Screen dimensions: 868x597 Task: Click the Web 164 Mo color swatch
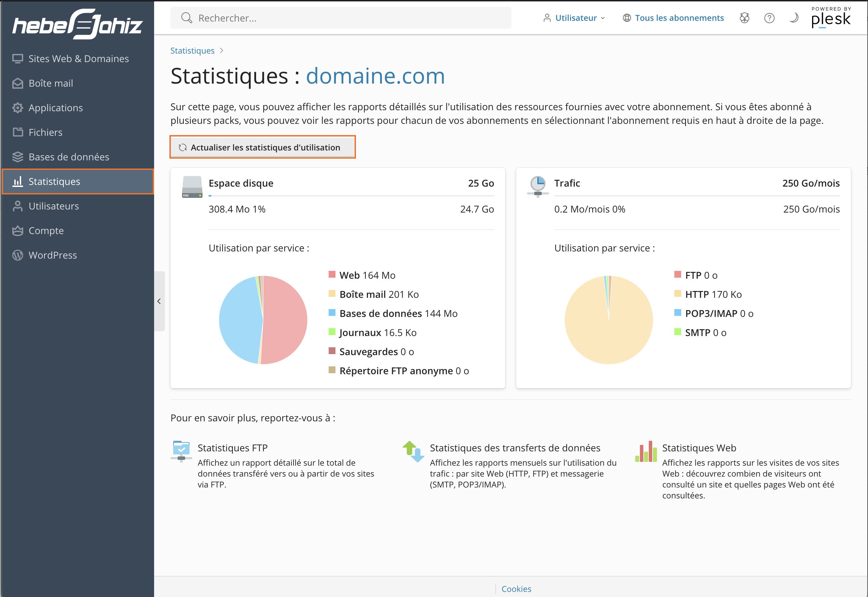pyautogui.click(x=332, y=274)
